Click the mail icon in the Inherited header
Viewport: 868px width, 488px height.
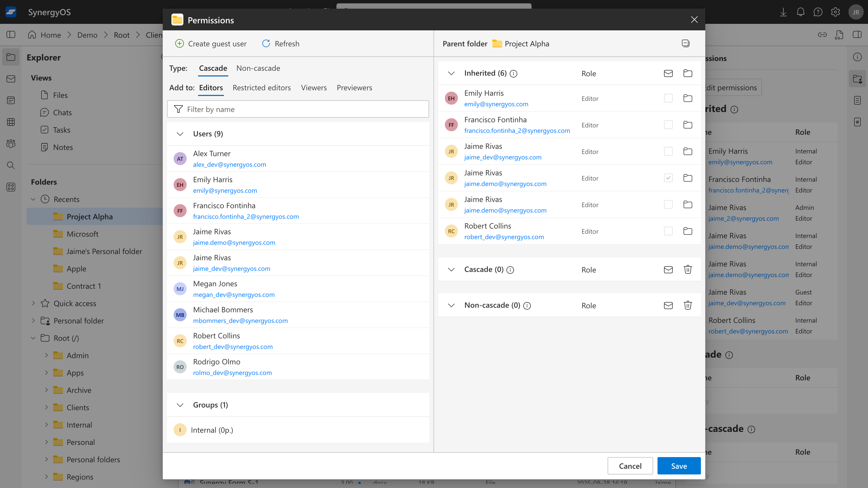pos(668,73)
